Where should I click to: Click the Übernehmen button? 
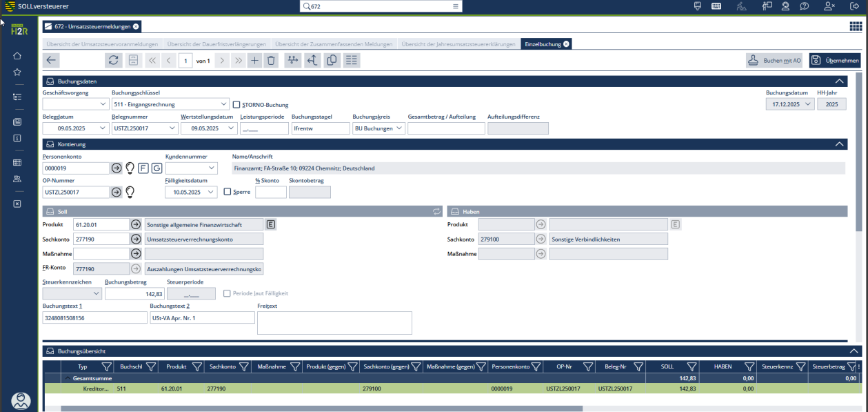835,61
